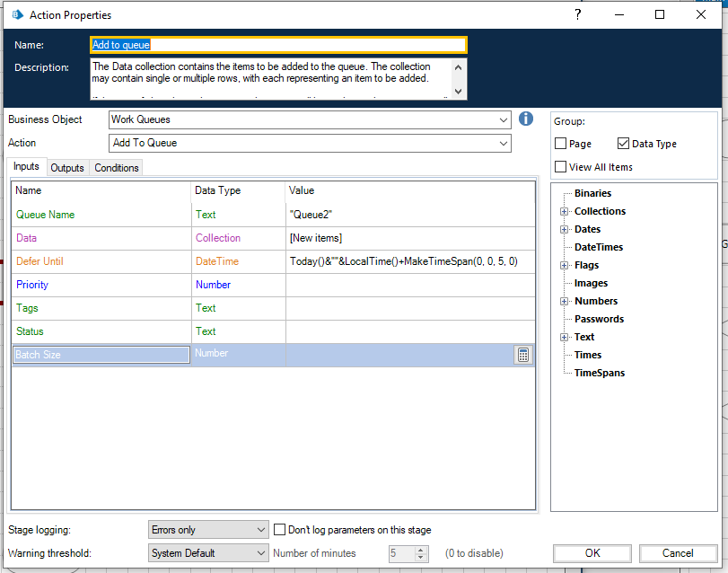
Task: Expand the Numbers tree node
Action: tap(565, 302)
